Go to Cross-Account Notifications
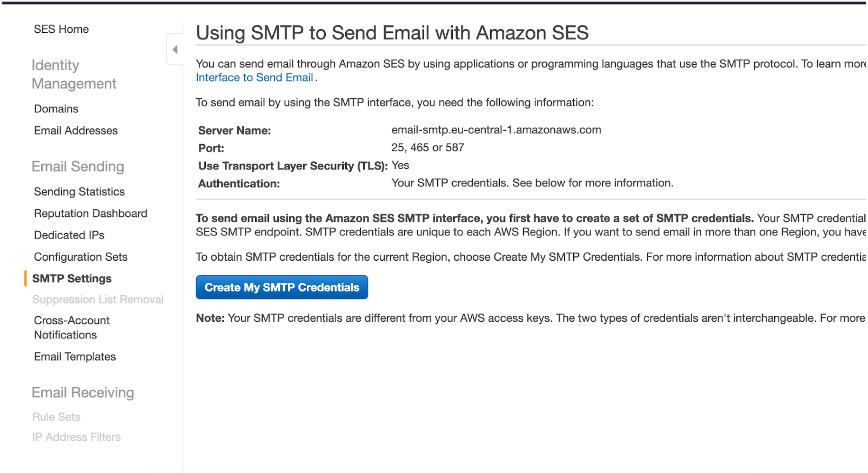 (72, 327)
